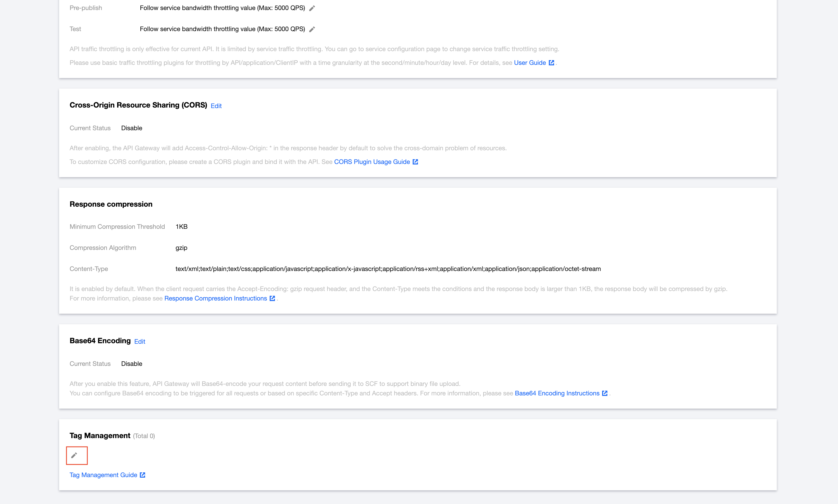
Task: Click external-link icon after Tag Management Guide
Action: click(143, 475)
